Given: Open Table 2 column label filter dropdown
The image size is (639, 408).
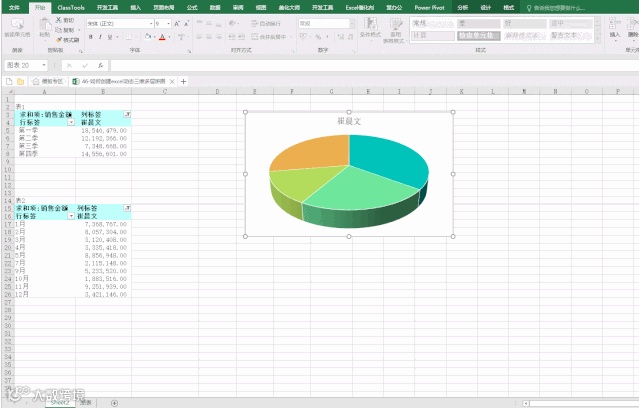Looking at the screenshot, I should click(x=127, y=208).
